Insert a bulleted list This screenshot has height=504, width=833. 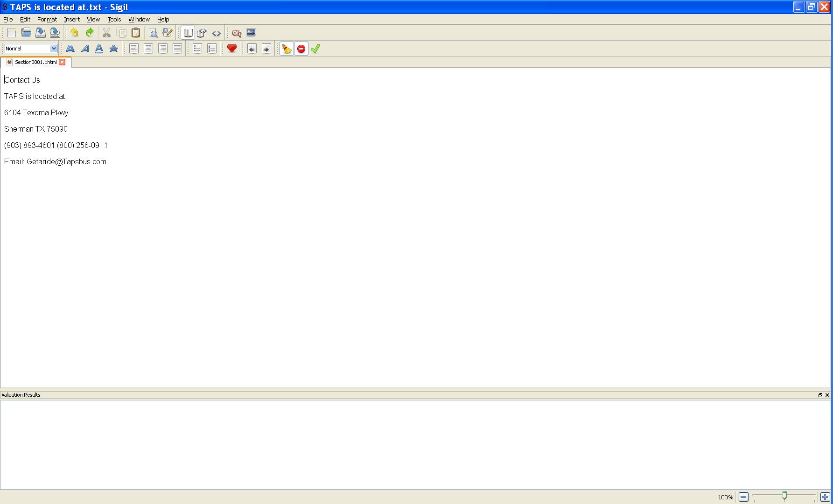click(197, 49)
